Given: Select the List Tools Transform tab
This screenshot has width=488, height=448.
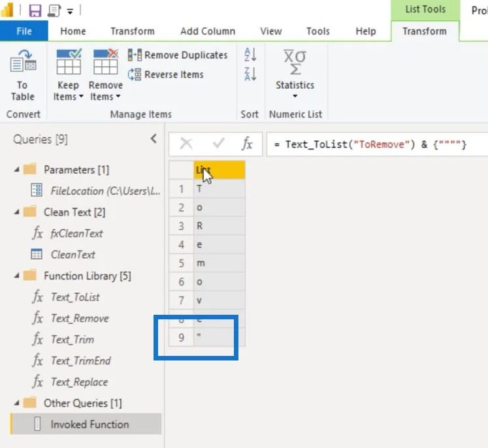Looking at the screenshot, I should pos(425,31).
